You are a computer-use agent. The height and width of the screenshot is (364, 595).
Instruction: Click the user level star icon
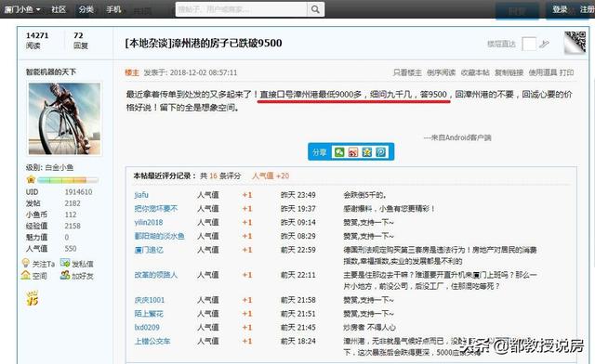tap(31, 180)
